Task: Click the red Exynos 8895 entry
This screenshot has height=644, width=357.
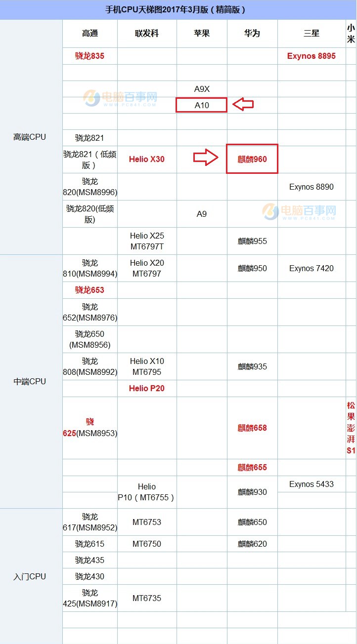Action: [x=312, y=56]
